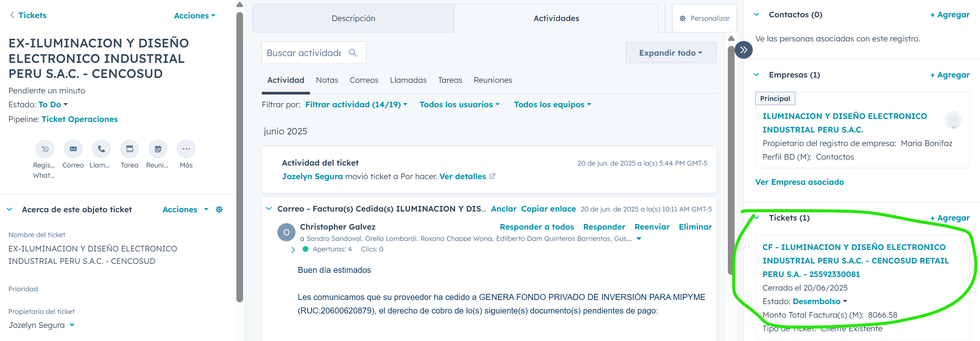Screen dimensions: 980x341
Task: Collapse Acerca de este objeto ticket section
Action: tap(9, 210)
